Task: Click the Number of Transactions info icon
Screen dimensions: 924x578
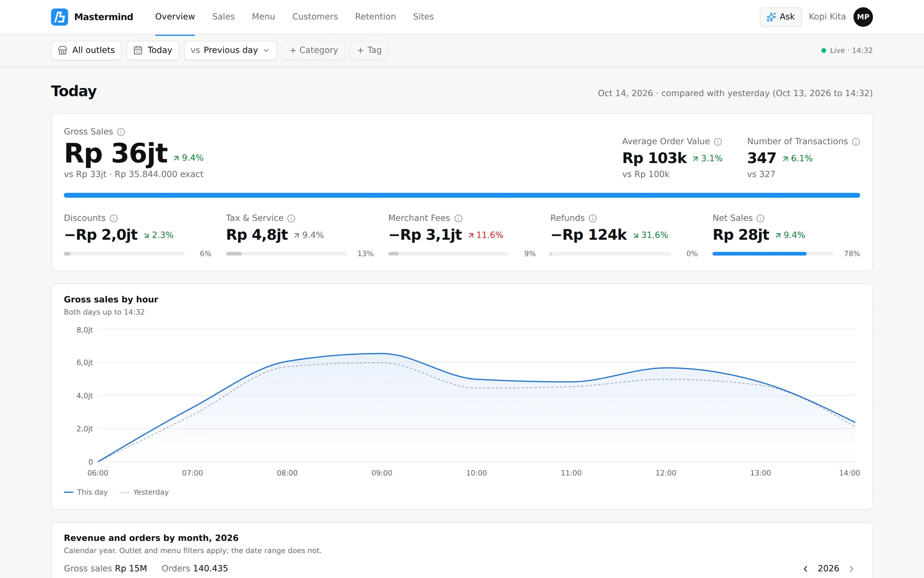Action: point(856,142)
